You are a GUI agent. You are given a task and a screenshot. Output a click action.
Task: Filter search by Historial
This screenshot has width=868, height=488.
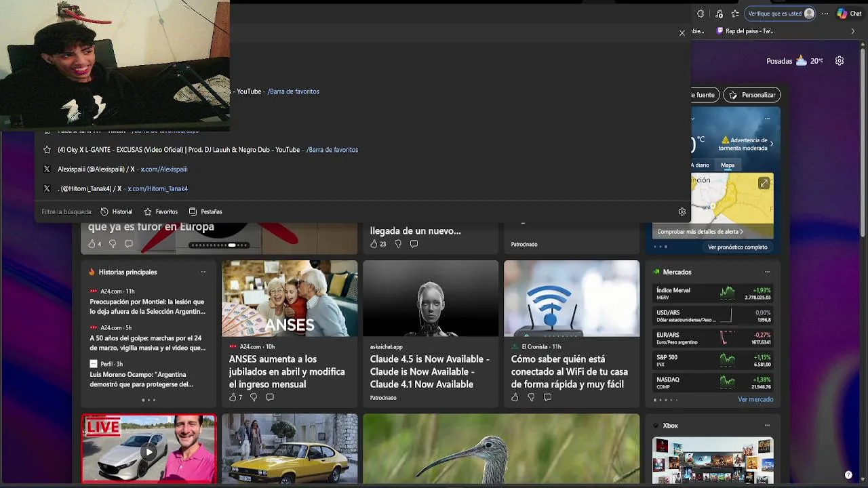(116, 211)
